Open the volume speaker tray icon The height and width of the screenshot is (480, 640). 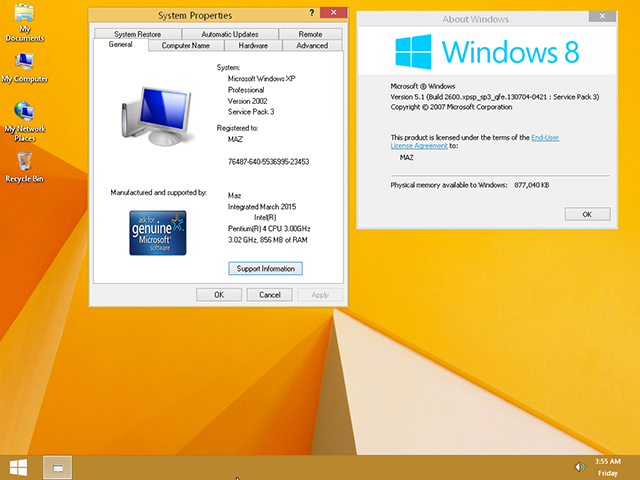pos(580,467)
